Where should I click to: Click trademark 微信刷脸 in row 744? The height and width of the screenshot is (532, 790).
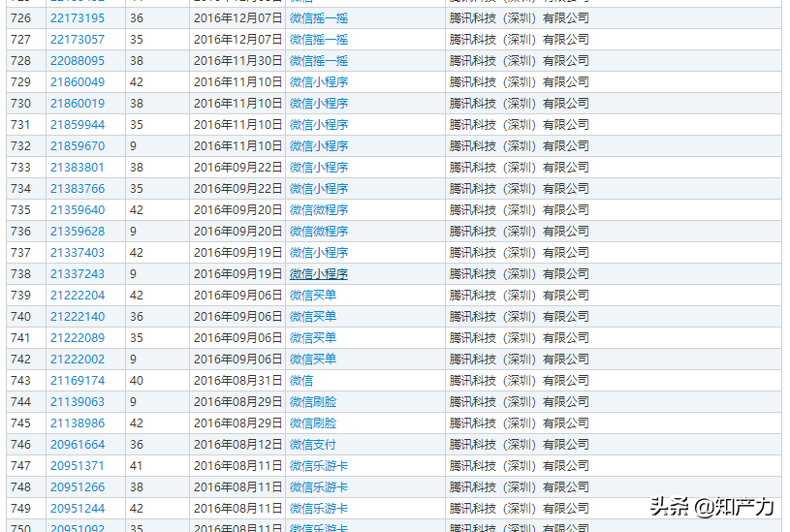pos(313,402)
